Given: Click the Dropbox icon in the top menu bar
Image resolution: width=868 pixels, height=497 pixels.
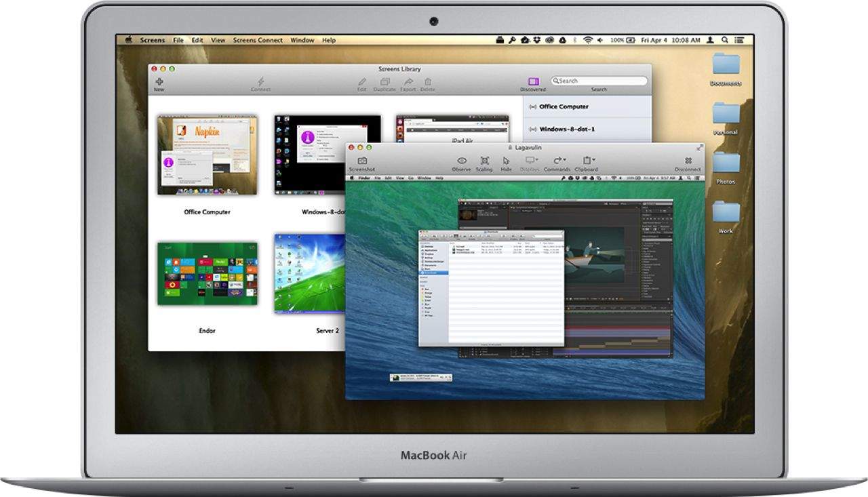Looking at the screenshot, I should 537,40.
